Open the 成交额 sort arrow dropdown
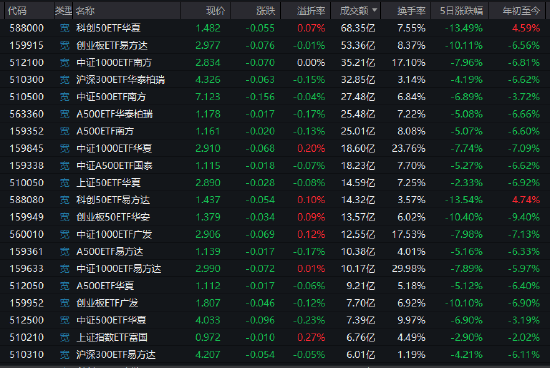This screenshot has height=368, width=550. (374, 10)
